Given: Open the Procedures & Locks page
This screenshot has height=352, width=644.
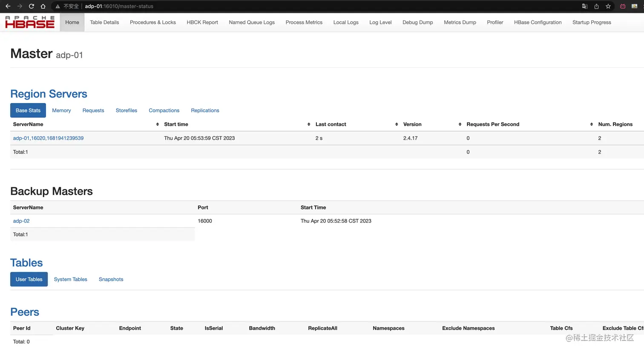Looking at the screenshot, I should coord(152,22).
